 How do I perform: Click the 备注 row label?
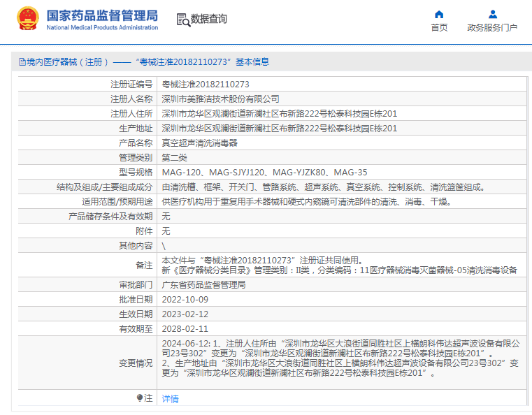(x=144, y=265)
